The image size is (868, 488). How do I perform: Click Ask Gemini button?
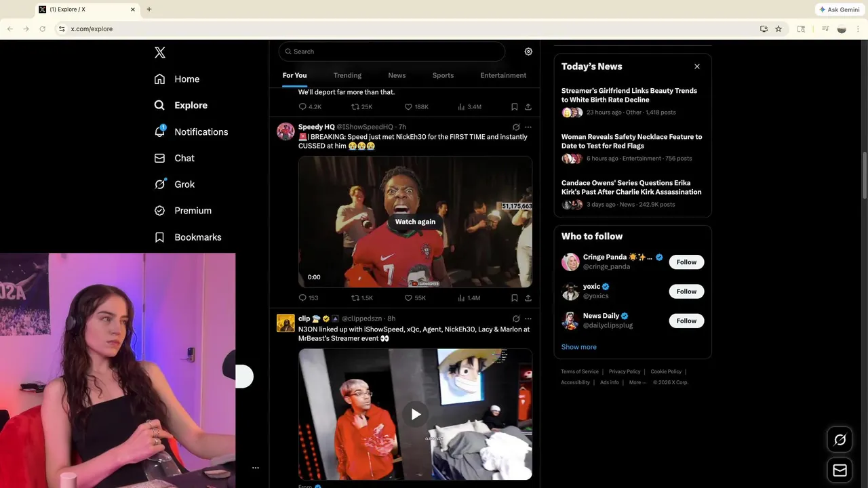click(840, 9)
